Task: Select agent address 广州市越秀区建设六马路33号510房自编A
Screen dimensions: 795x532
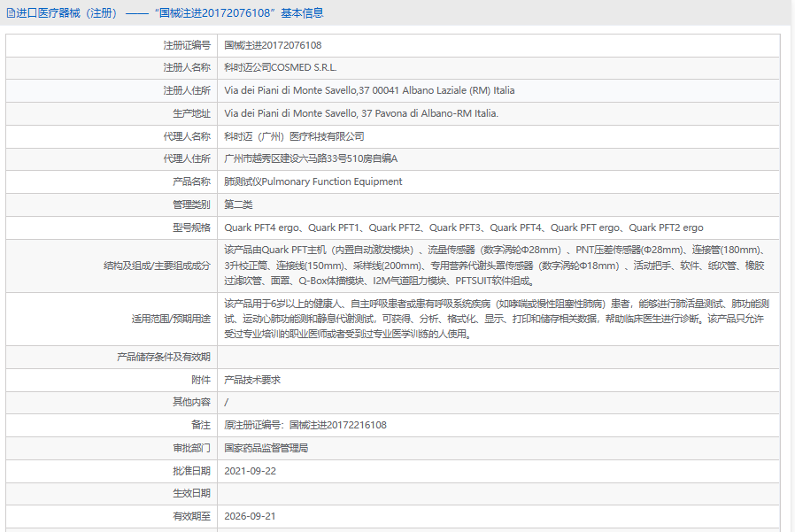Action: click(311, 158)
